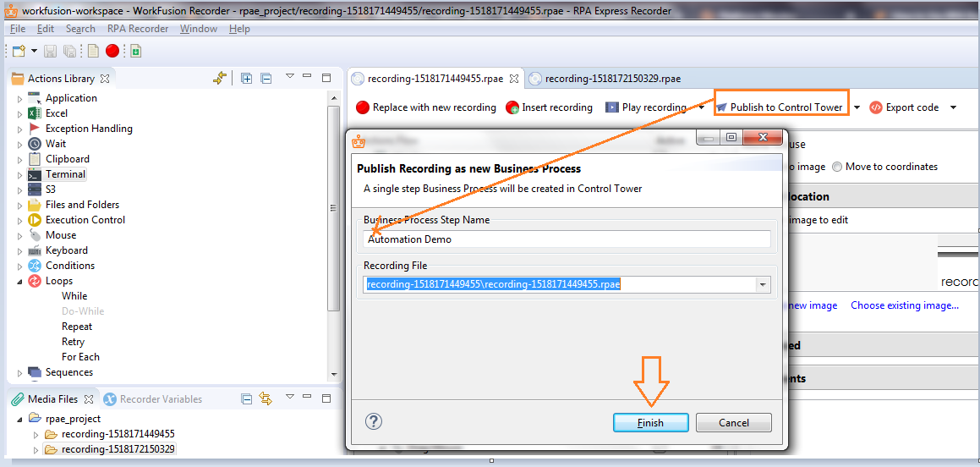
Task: Click the Business Process Step Name field
Action: [567, 239]
